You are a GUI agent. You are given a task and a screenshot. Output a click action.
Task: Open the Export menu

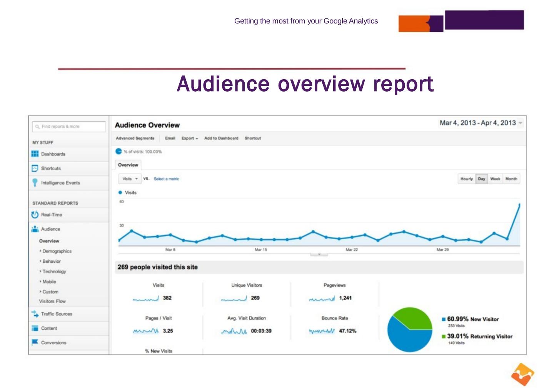pyautogui.click(x=190, y=138)
